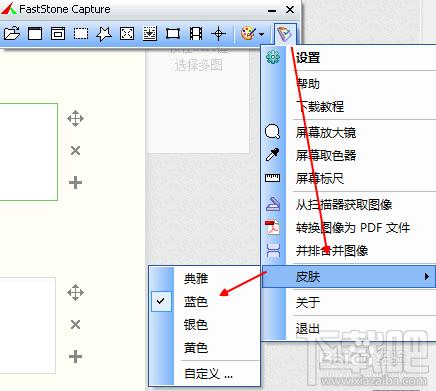
Task: Click the gear icon beside 设置
Action: [273, 57]
